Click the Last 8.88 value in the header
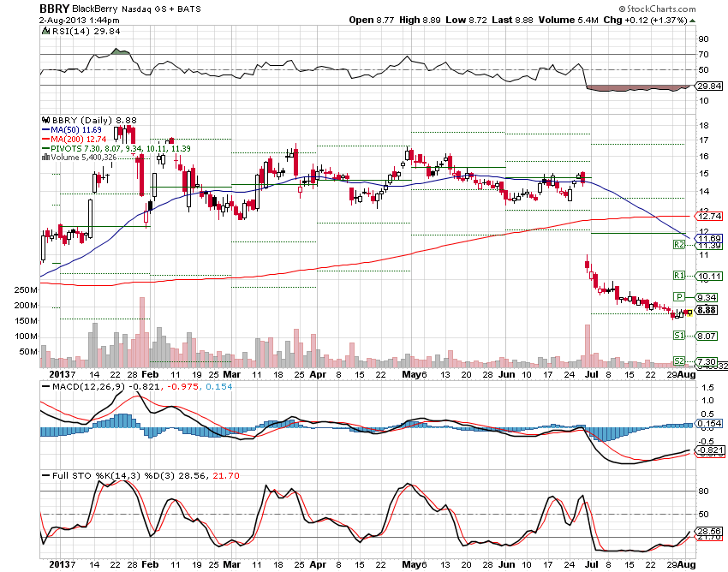The height and width of the screenshot is (572, 728). point(512,20)
